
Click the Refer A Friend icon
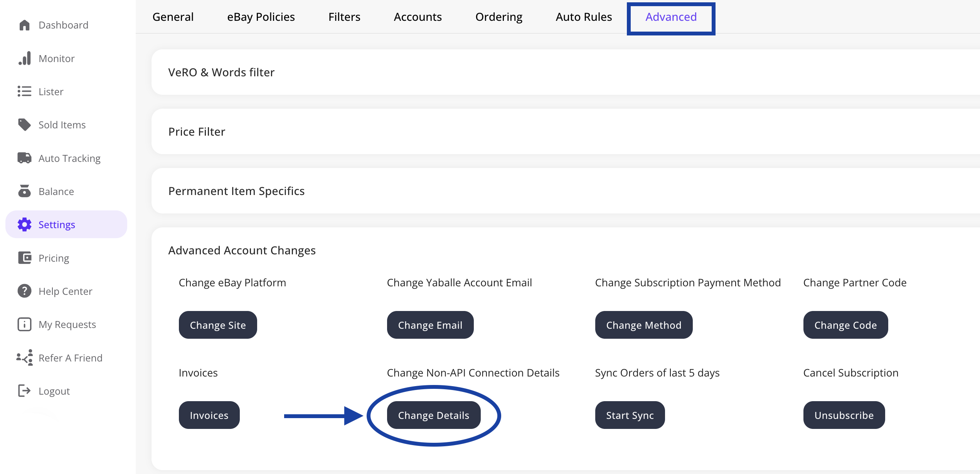pos(24,358)
